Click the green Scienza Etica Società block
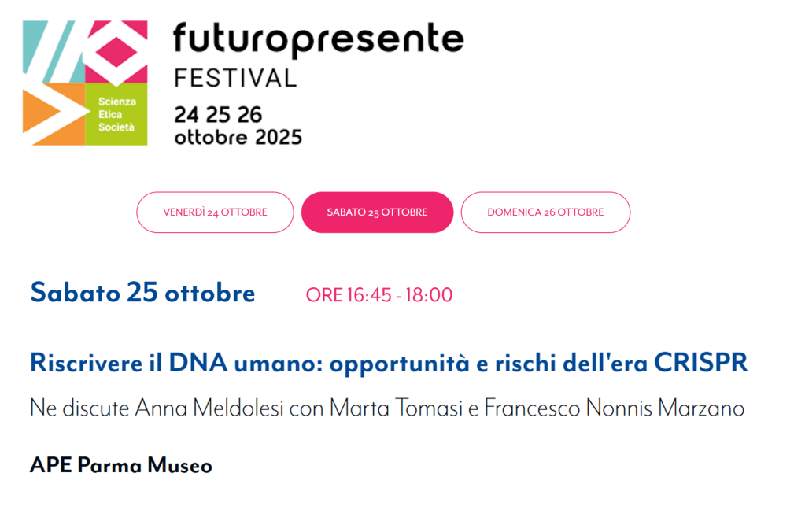 [116, 115]
